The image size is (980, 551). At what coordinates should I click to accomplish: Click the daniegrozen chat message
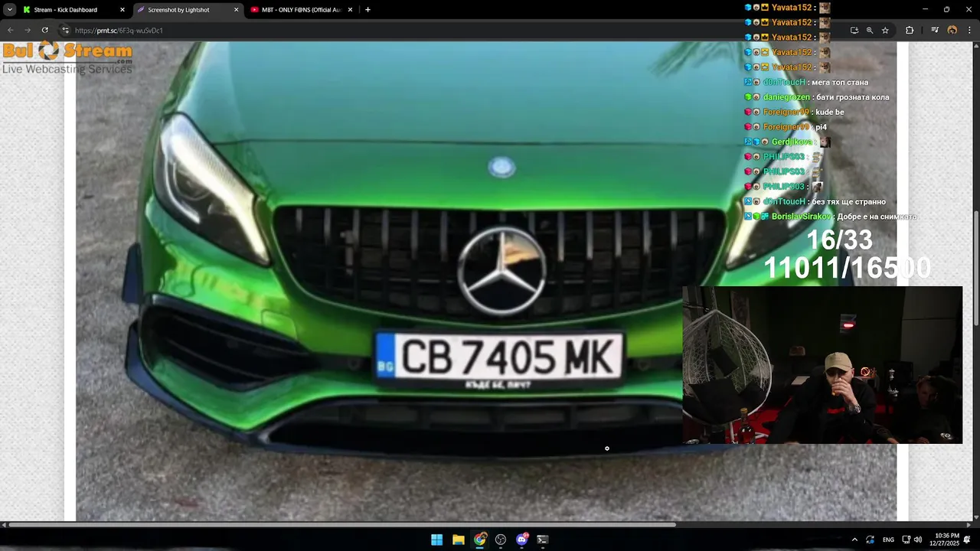(x=816, y=97)
